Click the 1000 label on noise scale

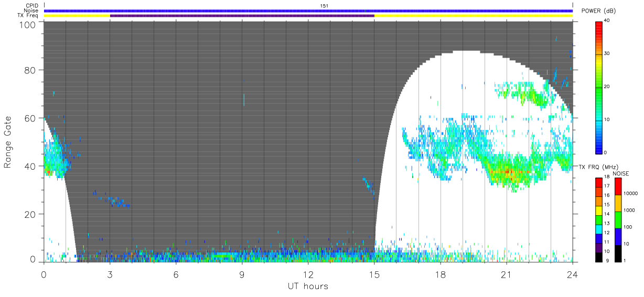[x=628, y=210]
